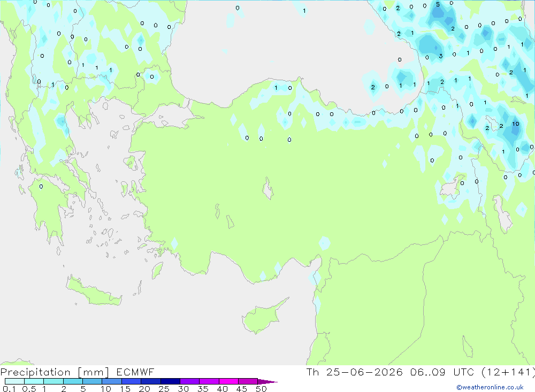Screen dimensions: 535x392
Task: Click the lightest 0.1–0.5 mm legend color
Action: 14,381
